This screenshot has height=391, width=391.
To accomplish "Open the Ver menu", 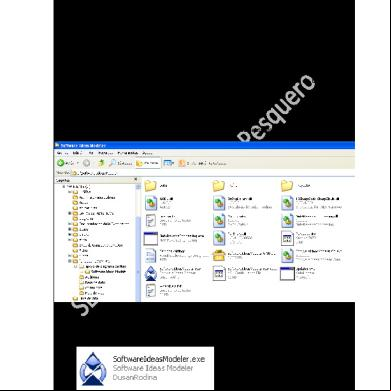I will [91, 153].
